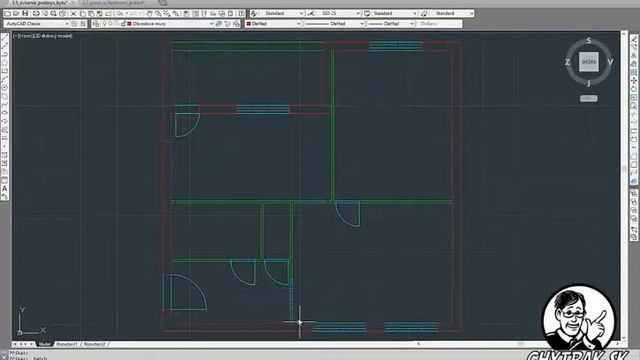Open the lineweight DleHlad dropdown
The width and height of the screenshot is (640, 360).
(391, 24)
